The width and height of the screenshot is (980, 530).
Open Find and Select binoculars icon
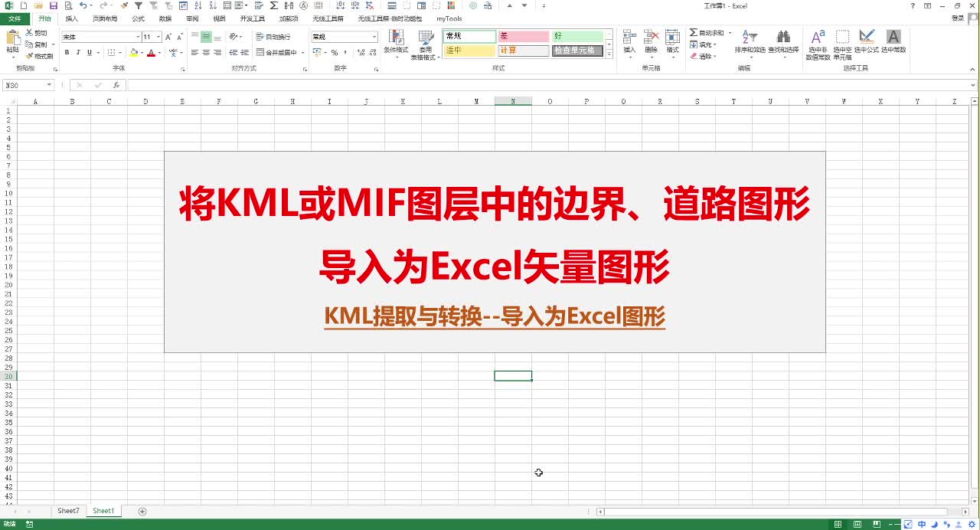783,37
